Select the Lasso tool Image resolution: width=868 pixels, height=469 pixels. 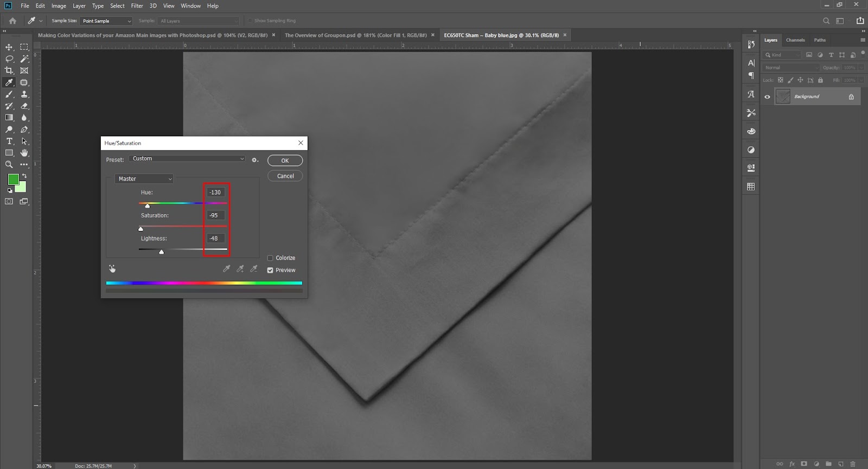click(x=9, y=59)
